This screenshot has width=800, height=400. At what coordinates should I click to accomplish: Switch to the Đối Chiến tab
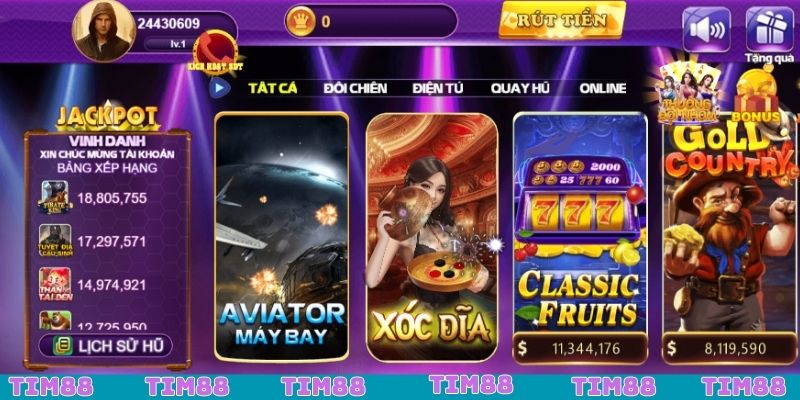pos(355,88)
